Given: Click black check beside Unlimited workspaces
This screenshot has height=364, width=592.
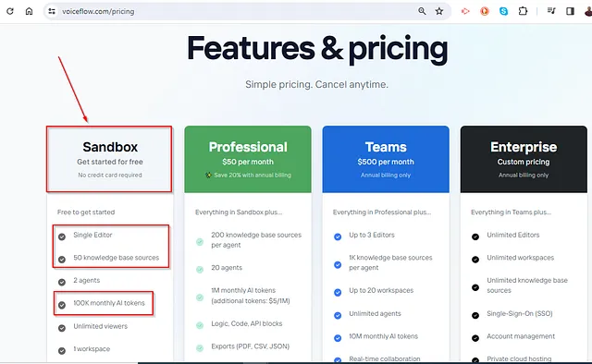Looking at the screenshot, I should (475, 260).
